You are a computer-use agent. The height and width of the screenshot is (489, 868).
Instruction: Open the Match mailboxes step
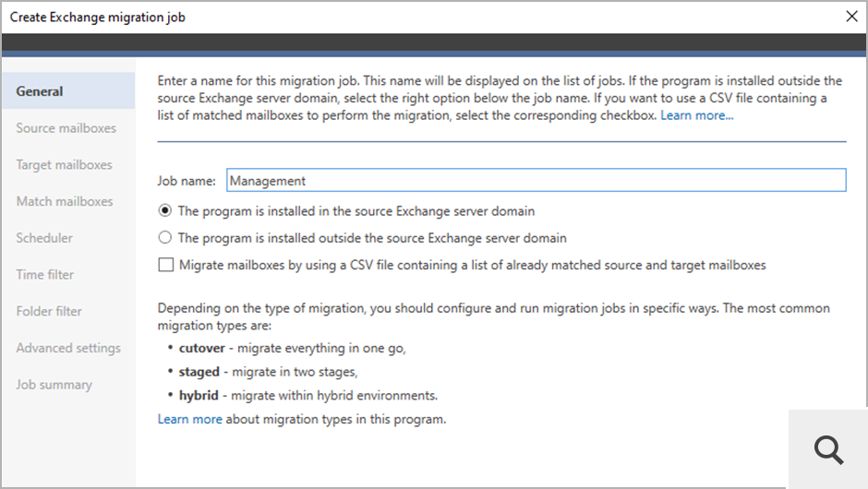(x=65, y=201)
